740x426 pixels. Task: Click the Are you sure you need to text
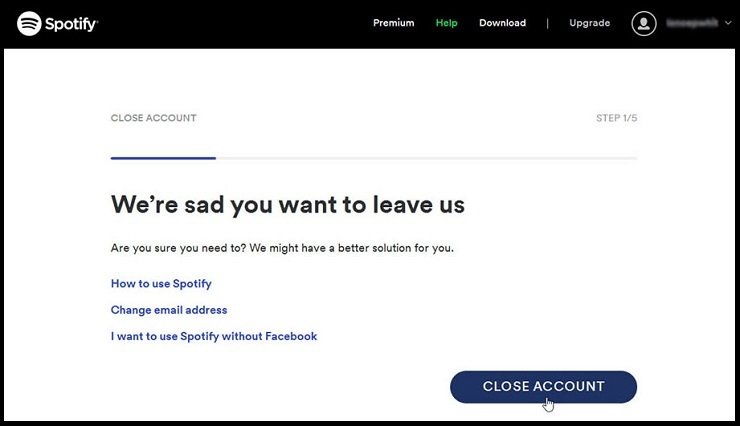pyautogui.click(x=282, y=248)
